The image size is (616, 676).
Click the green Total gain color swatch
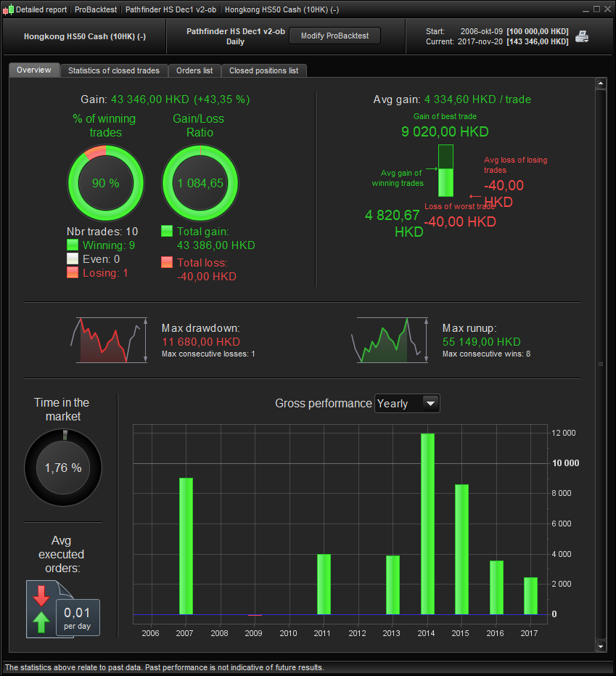tap(167, 231)
